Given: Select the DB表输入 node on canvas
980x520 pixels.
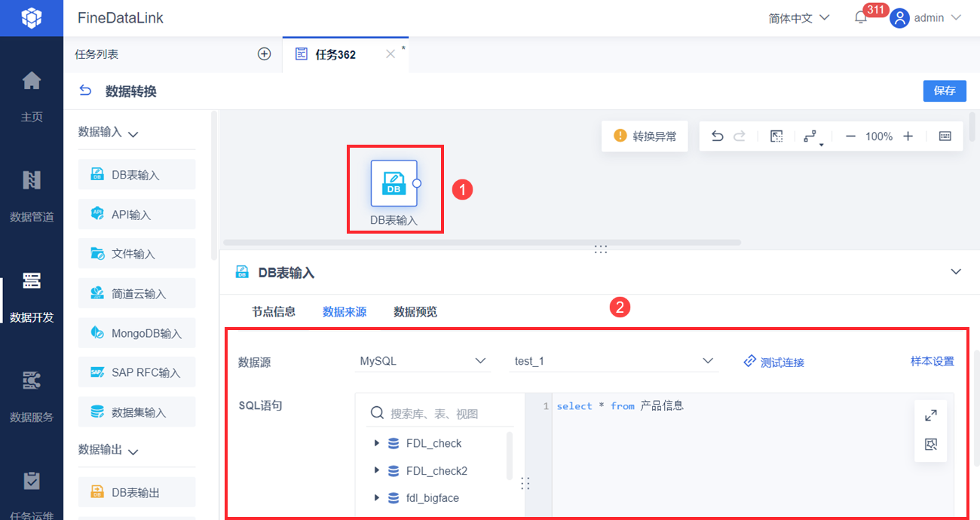Looking at the screenshot, I should click(394, 183).
